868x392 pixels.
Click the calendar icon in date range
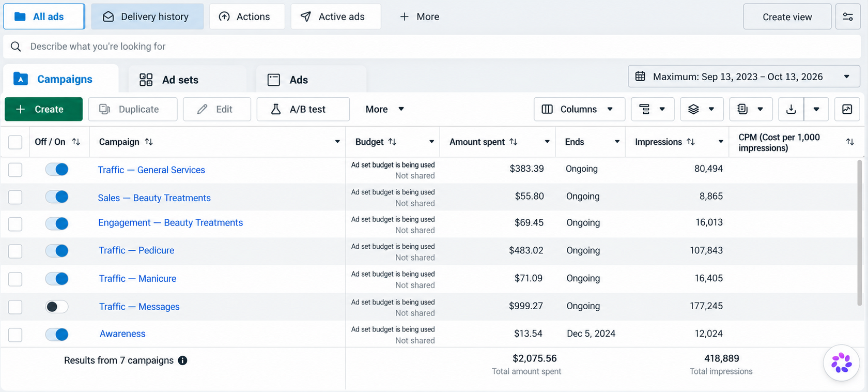click(640, 77)
